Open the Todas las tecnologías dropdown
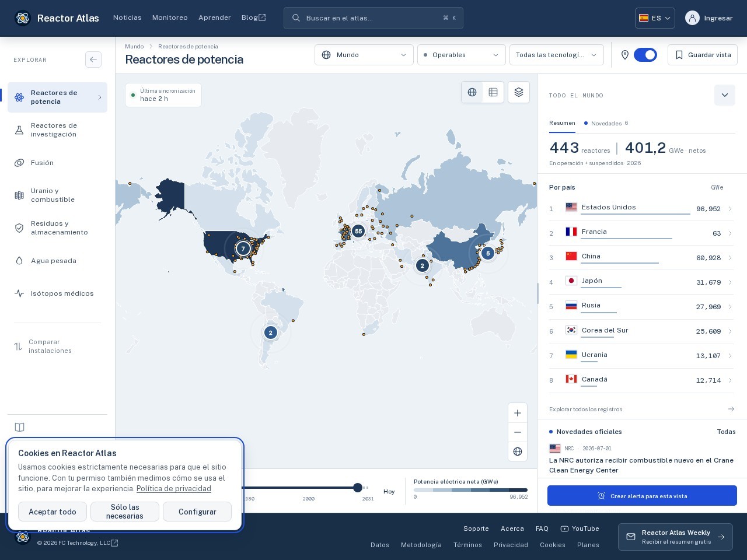This screenshot has height=560, width=747. tap(557, 55)
